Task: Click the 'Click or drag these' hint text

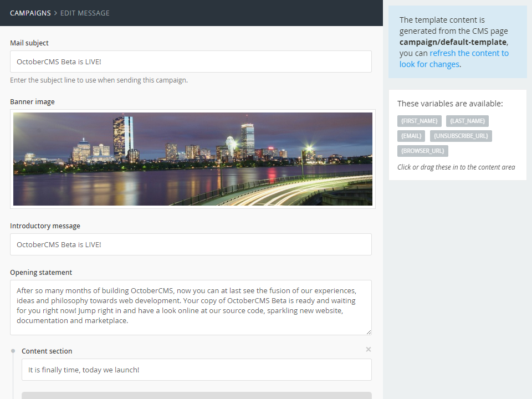Action: tap(456, 167)
